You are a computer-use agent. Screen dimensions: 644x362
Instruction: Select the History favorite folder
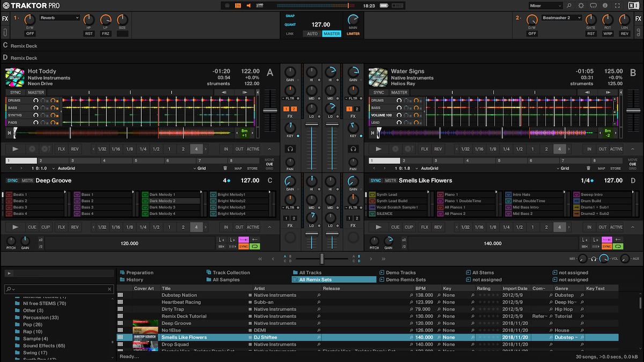point(131,279)
